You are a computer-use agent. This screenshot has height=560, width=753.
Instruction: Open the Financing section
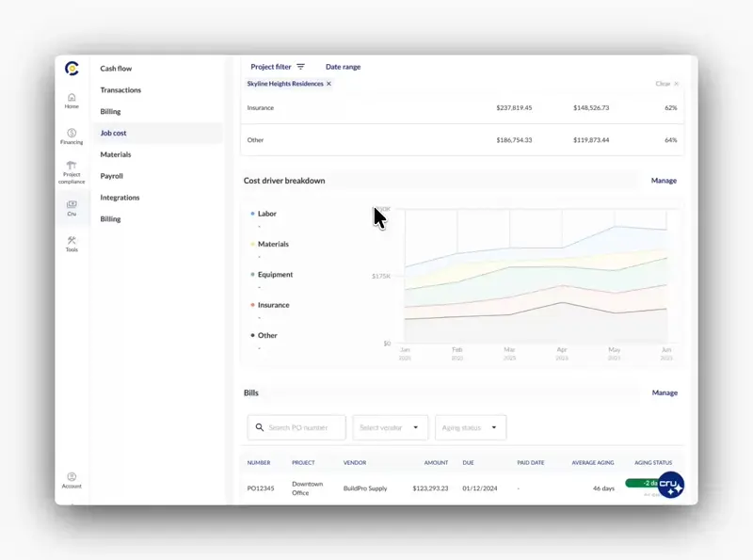tap(72, 136)
